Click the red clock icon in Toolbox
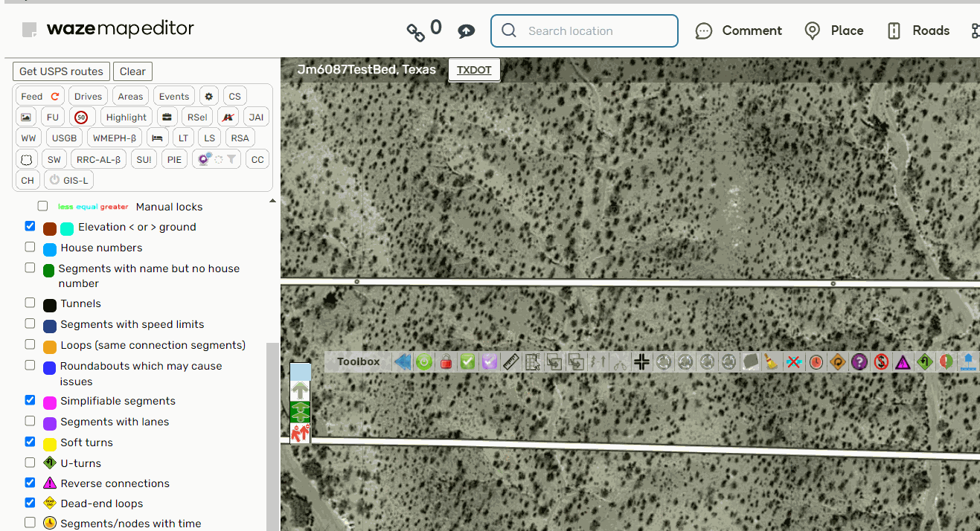980x531 pixels. pyautogui.click(x=816, y=362)
